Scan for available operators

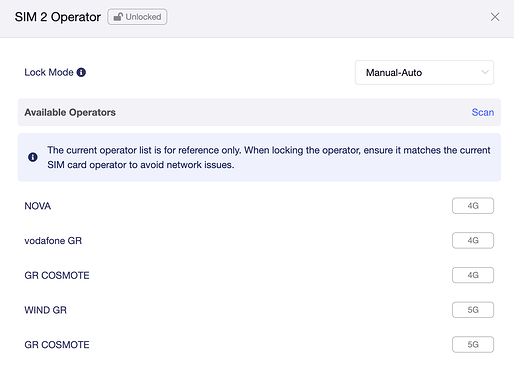pyautogui.click(x=483, y=112)
